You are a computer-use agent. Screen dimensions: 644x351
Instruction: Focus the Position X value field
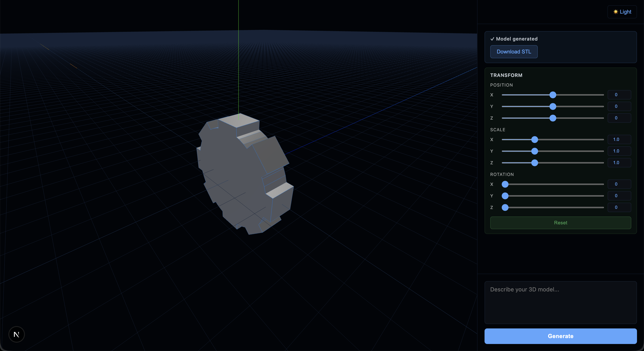tap(619, 95)
